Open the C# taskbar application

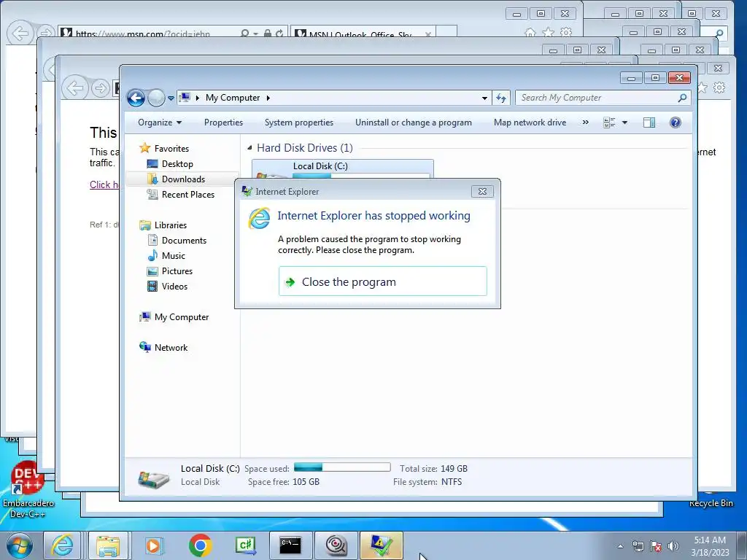246,545
